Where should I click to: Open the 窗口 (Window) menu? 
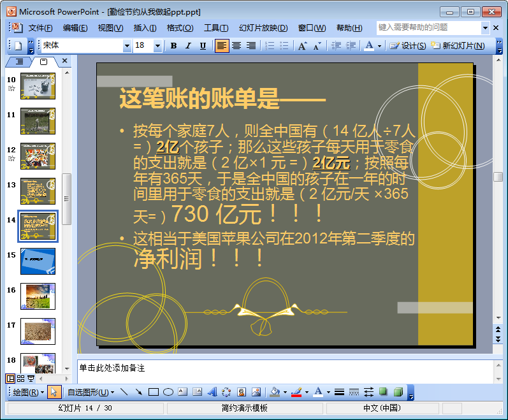[x=312, y=28]
